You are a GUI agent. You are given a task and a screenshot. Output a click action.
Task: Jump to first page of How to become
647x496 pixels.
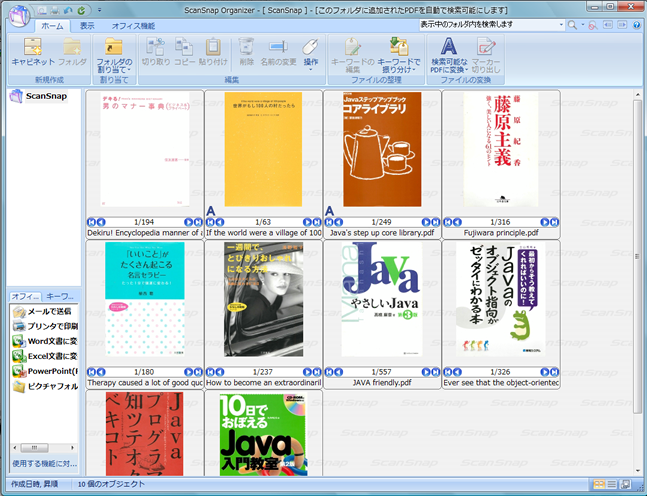click(210, 372)
